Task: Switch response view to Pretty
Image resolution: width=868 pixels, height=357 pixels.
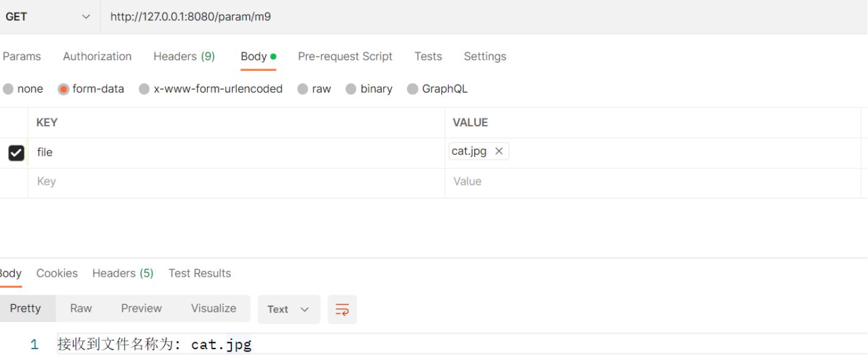Action: pyautogui.click(x=25, y=309)
